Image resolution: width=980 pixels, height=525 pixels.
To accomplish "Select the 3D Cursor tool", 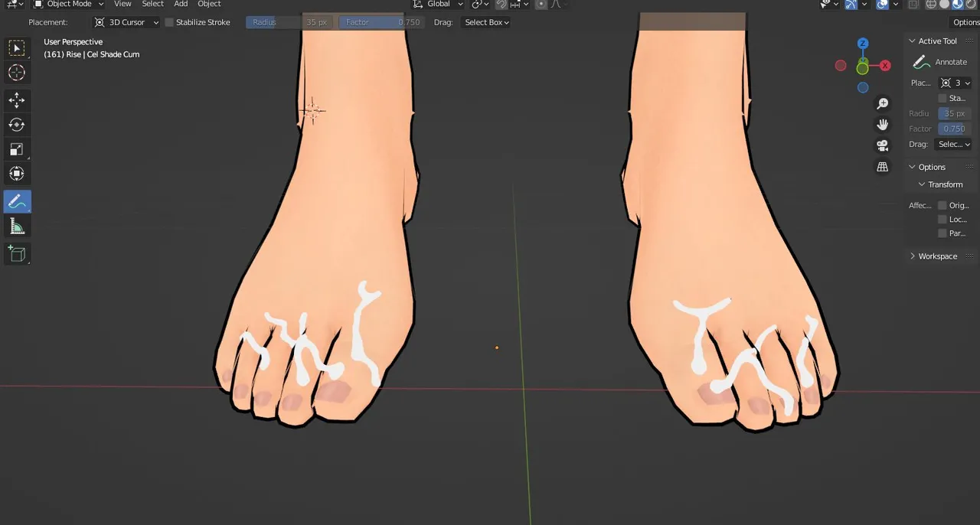I will [16, 73].
